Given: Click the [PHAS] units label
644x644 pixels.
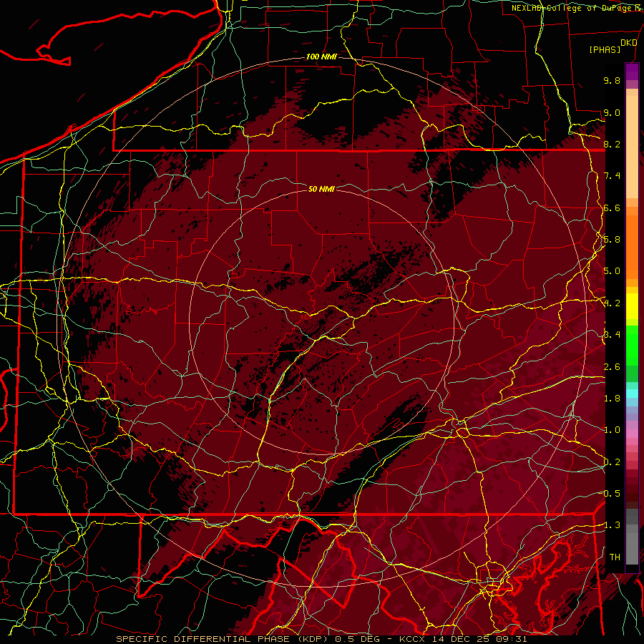Looking at the screenshot, I should pos(605,50).
